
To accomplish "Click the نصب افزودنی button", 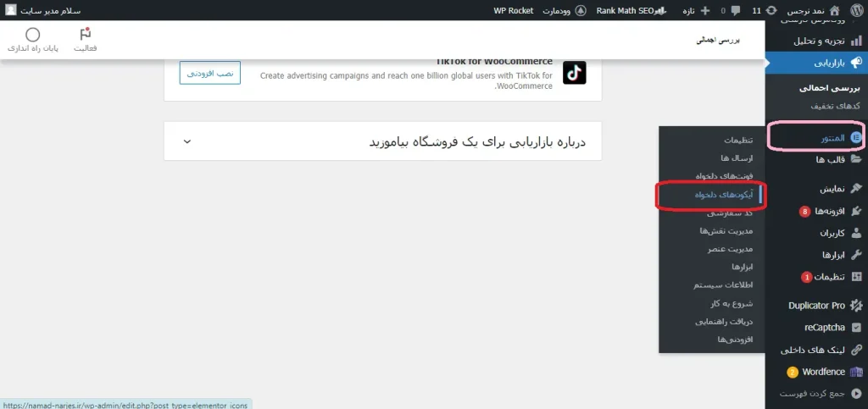I will (210, 73).
